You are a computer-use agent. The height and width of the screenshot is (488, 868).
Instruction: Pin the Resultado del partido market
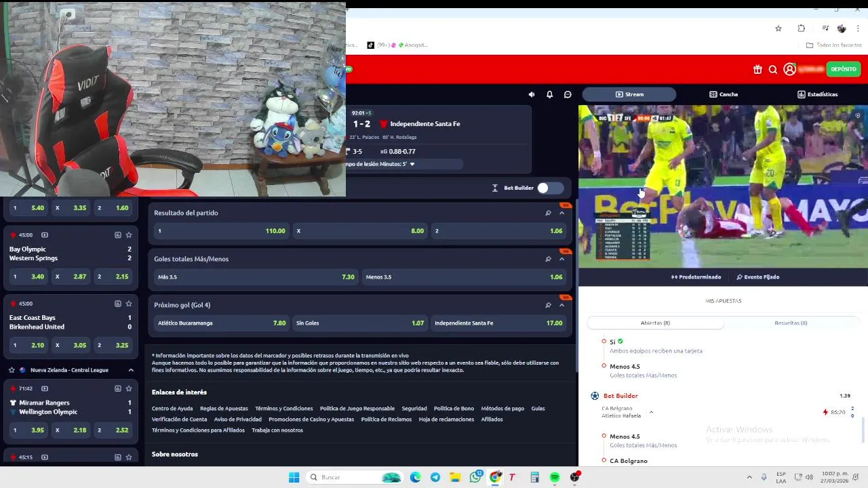click(x=548, y=213)
